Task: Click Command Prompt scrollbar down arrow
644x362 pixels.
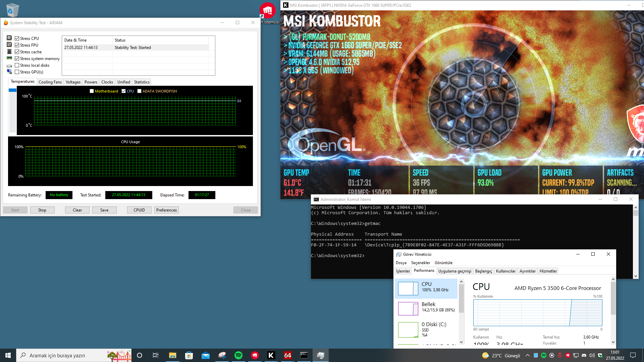Action: tap(636, 276)
